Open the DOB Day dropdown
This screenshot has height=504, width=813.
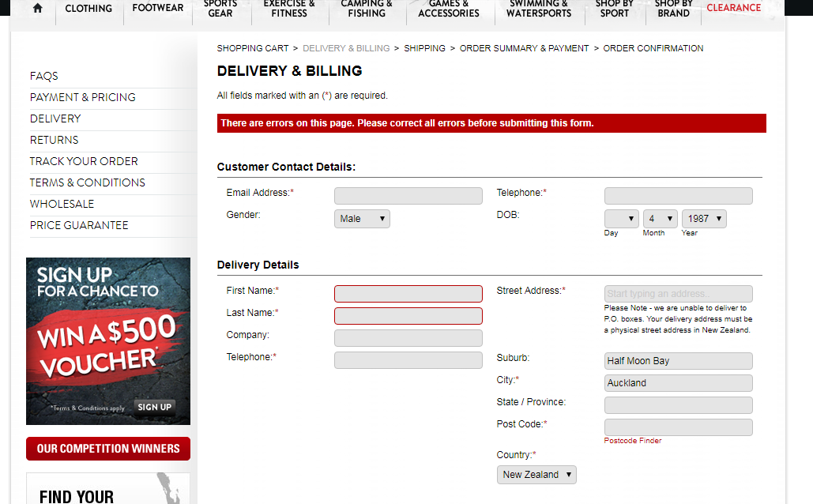point(621,219)
